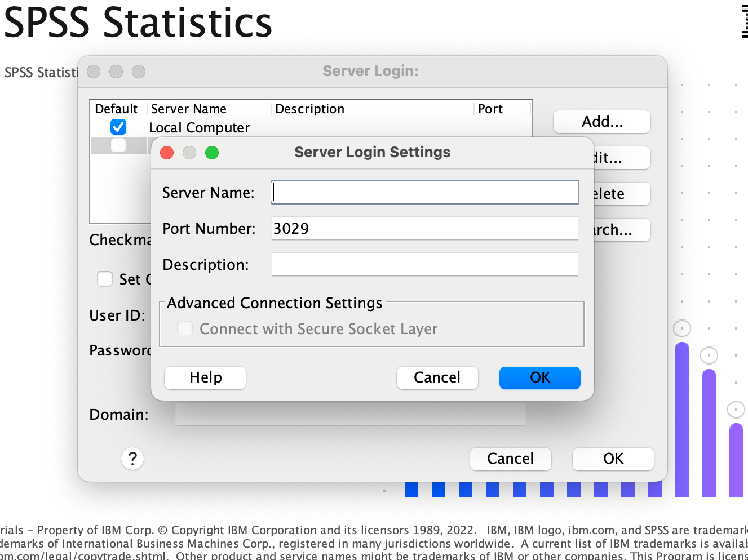Select Local Computer server row
The width and height of the screenshot is (748, 560).
(311, 127)
